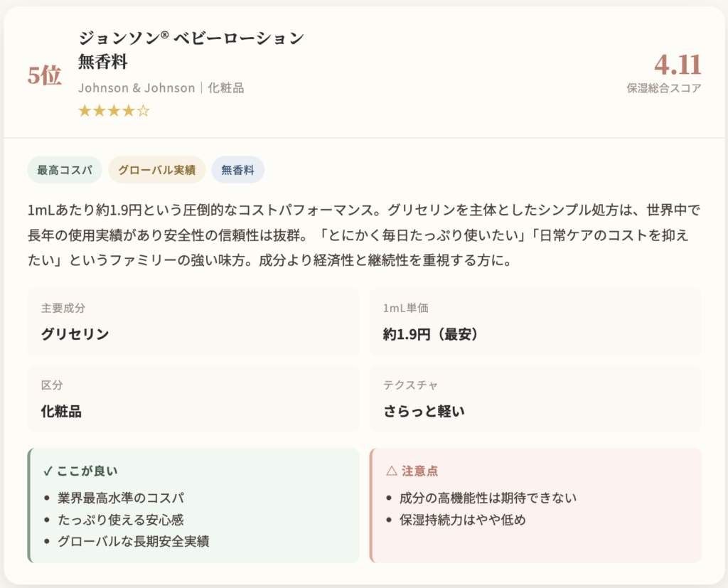Select the 最高コスパ tag

(x=65, y=170)
